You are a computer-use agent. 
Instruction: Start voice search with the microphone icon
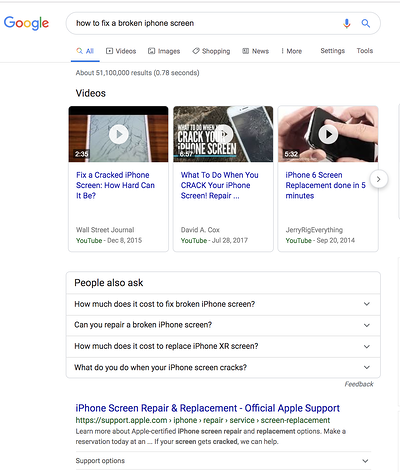pos(347,23)
